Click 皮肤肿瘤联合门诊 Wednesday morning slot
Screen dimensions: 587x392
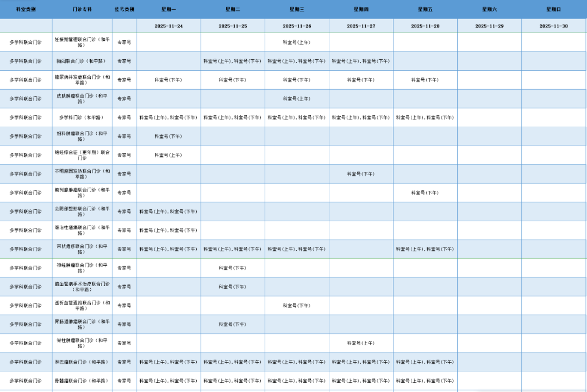click(x=297, y=98)
